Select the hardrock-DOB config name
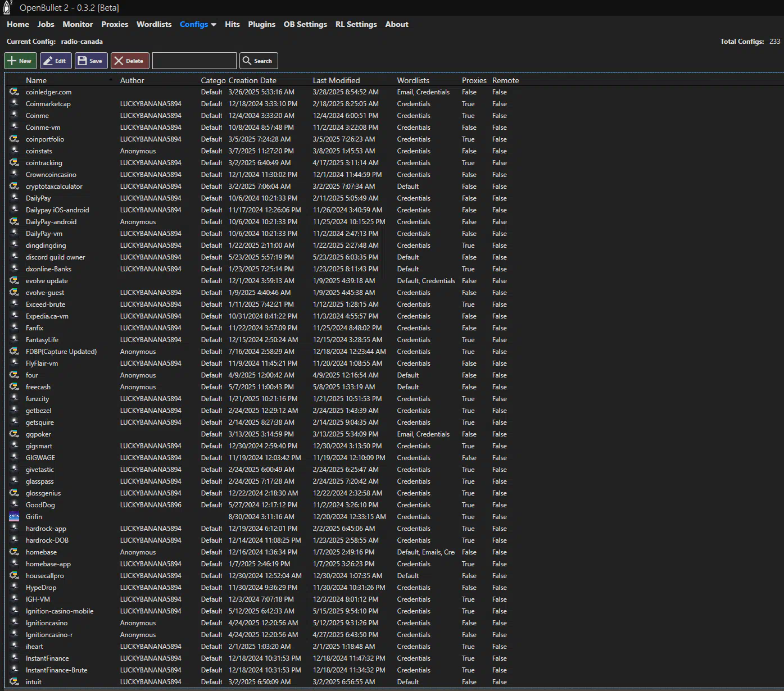This screenshot has height=691, width=784. pos(47,540)
